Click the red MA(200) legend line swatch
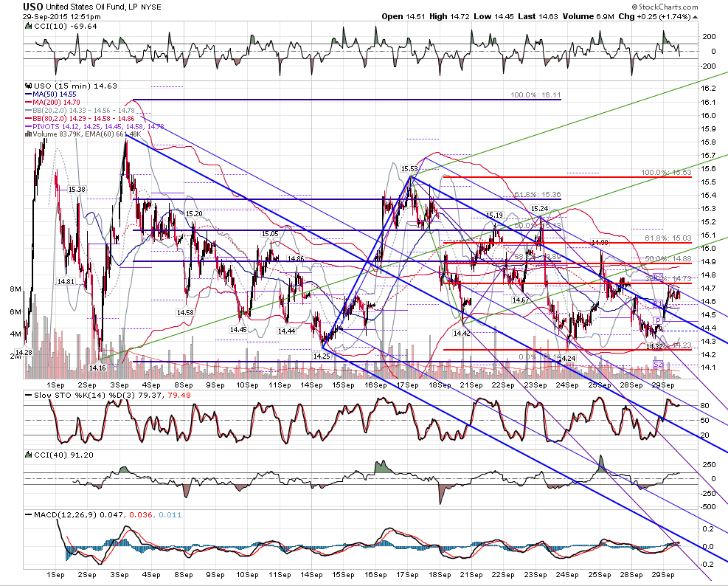Viewport: 728px width, 586px height. click(x=28, y=102)
